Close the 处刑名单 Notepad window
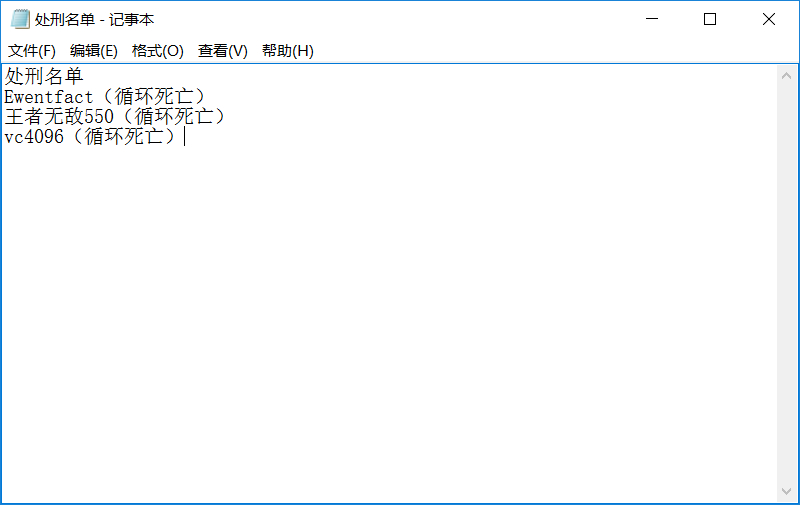800x505 pixels. (769, 19)
